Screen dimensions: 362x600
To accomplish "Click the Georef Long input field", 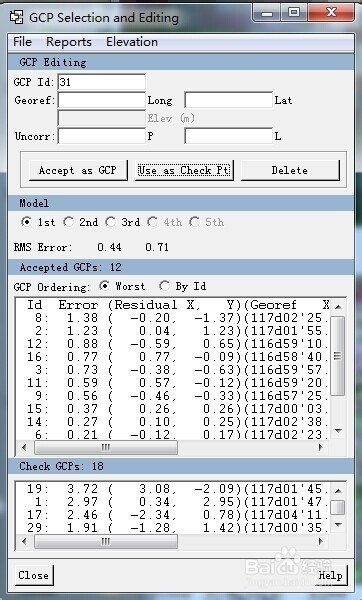I will tap(101, 100).
